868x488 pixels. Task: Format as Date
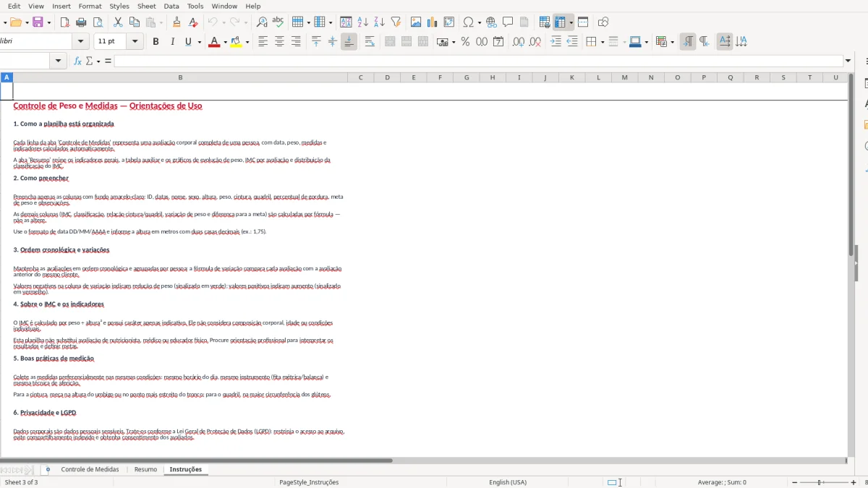coord(498,42)
